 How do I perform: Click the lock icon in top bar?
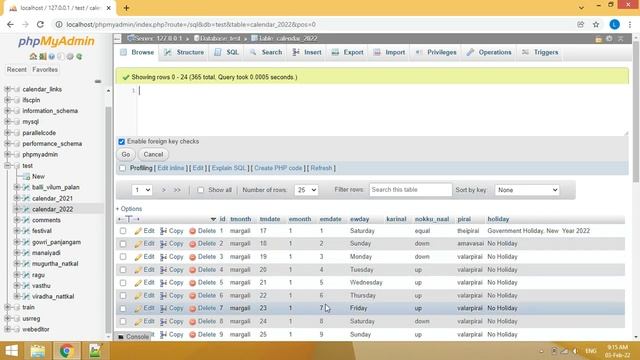coord(598,39)
